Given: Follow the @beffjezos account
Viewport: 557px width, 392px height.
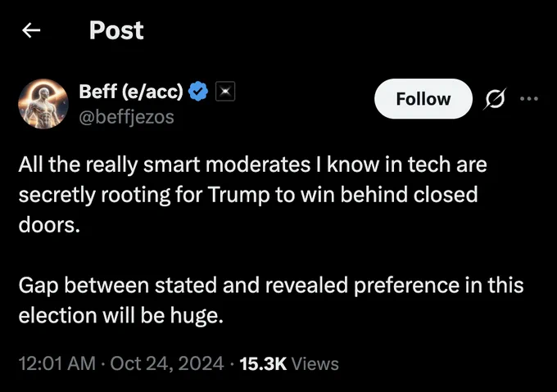Looking at the screenshot, I should tap(423, 99).
